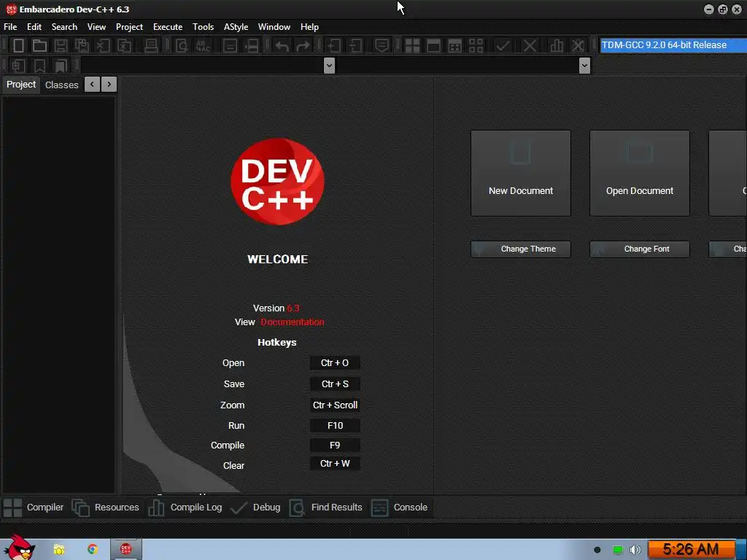Screen dimensions: 747x560
Task: Click the Profile bar-chart toolbar icon
Action: coord(557,46)
